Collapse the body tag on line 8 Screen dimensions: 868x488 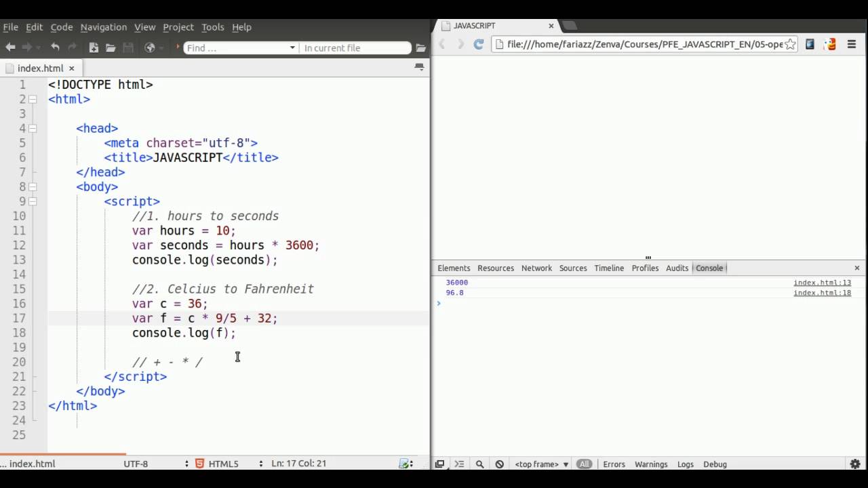[x=33, y=186]
